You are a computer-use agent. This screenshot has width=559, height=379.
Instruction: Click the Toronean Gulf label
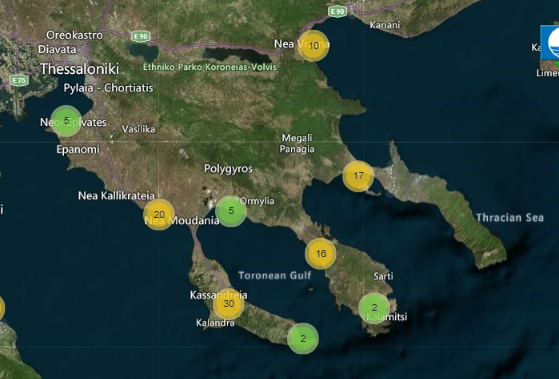coord(275,276)
